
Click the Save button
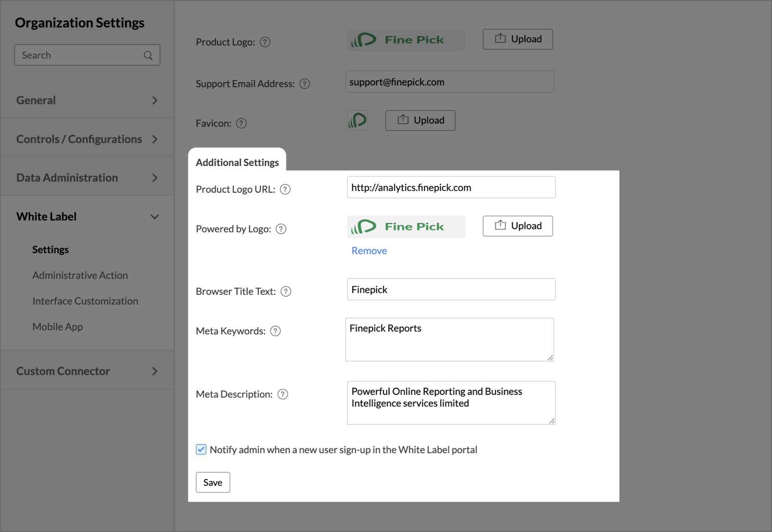point(213,482)
